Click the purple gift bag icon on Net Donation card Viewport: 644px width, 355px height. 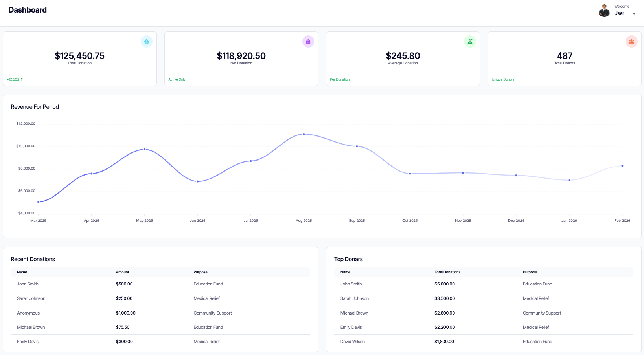tap(308, 41)
